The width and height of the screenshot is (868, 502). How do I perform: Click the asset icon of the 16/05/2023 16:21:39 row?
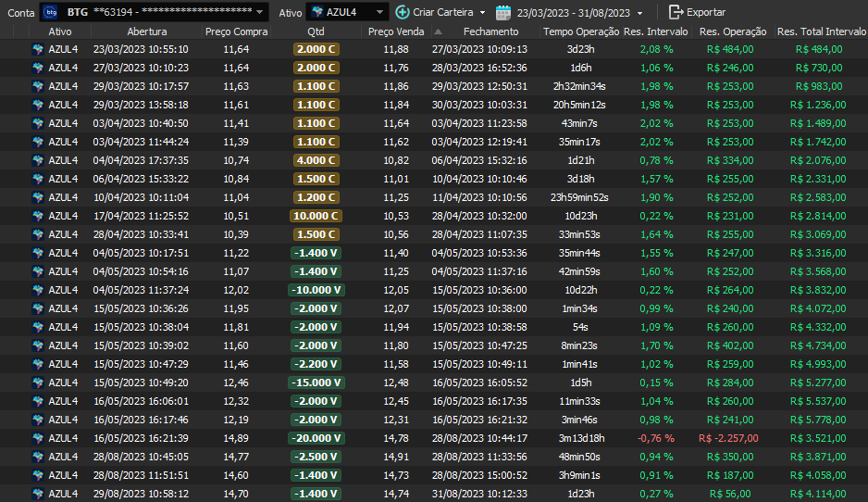coord(38,438)
